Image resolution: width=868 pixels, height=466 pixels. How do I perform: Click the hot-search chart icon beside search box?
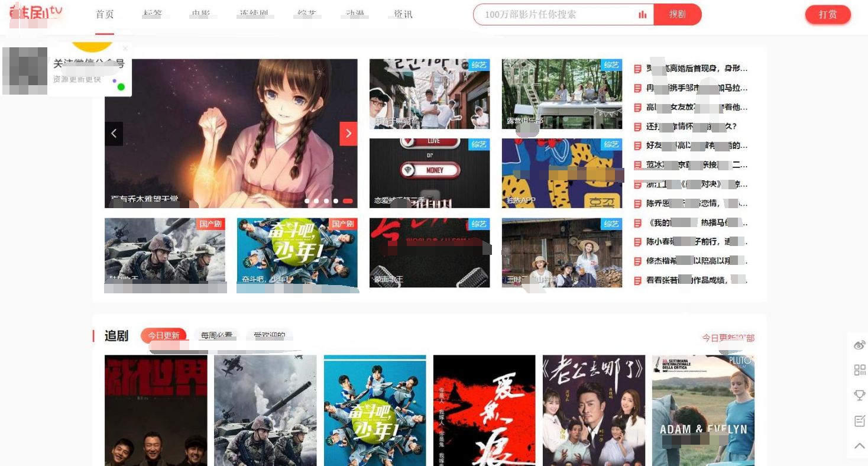click(x=642, y=14)
